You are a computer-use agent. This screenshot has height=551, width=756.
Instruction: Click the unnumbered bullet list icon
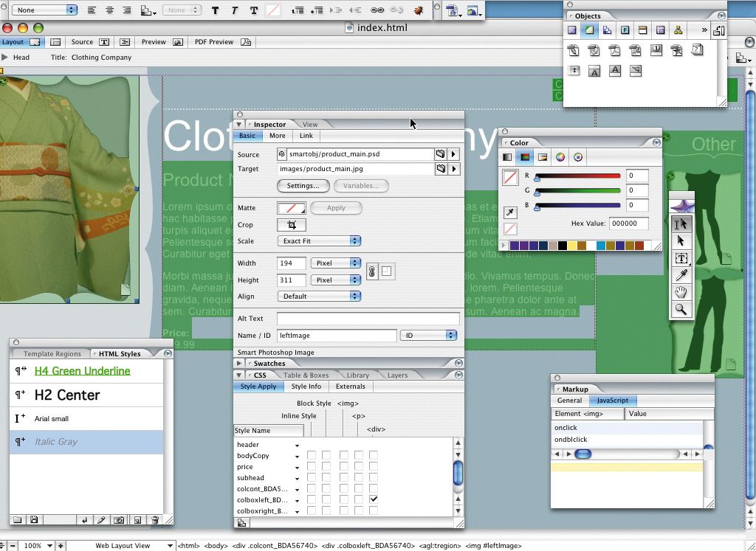click(317, 10)
